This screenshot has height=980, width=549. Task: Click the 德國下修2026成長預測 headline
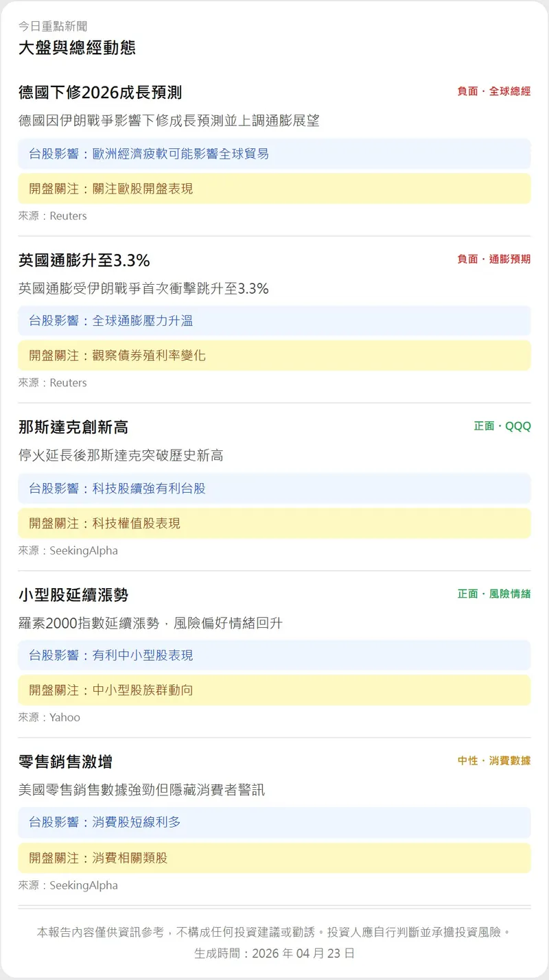click(x=100, y=93)
